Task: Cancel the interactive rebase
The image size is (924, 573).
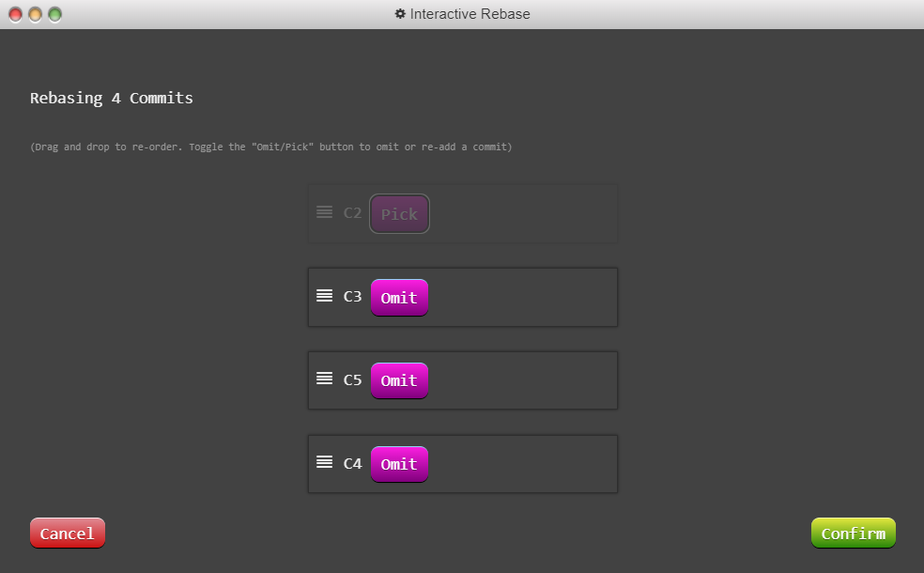Action: [x=68, y=533]
